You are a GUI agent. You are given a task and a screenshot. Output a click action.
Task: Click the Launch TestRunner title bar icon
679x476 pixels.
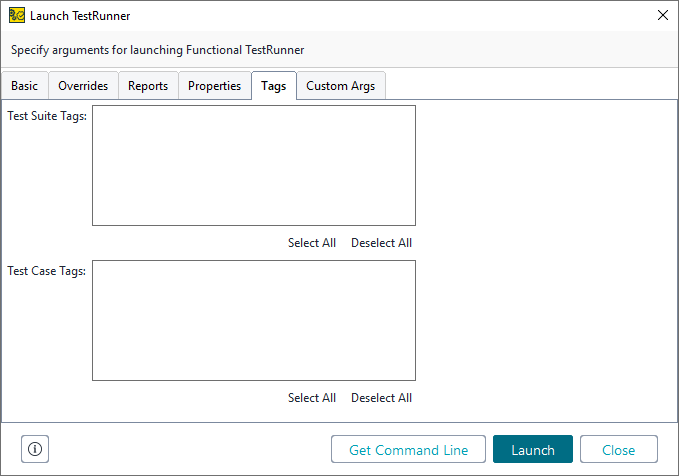[x=17, y=15]
